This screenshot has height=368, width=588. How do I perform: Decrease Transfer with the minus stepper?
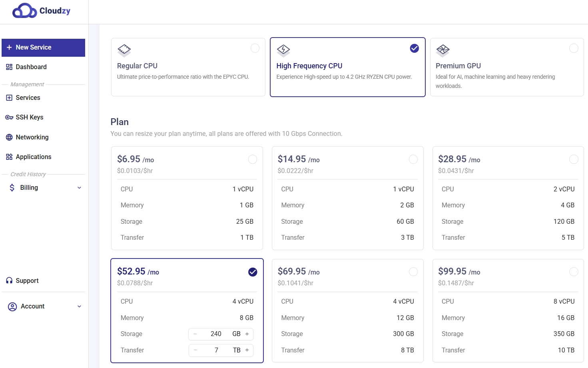click(195, 350)
